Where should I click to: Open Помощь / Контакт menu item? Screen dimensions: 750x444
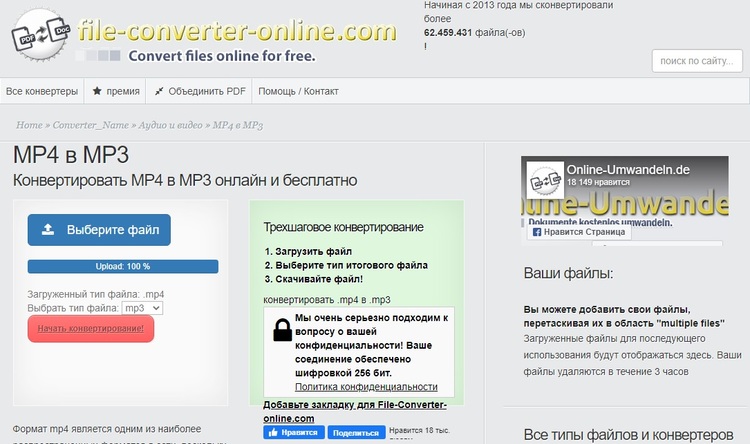coord(298,91)
